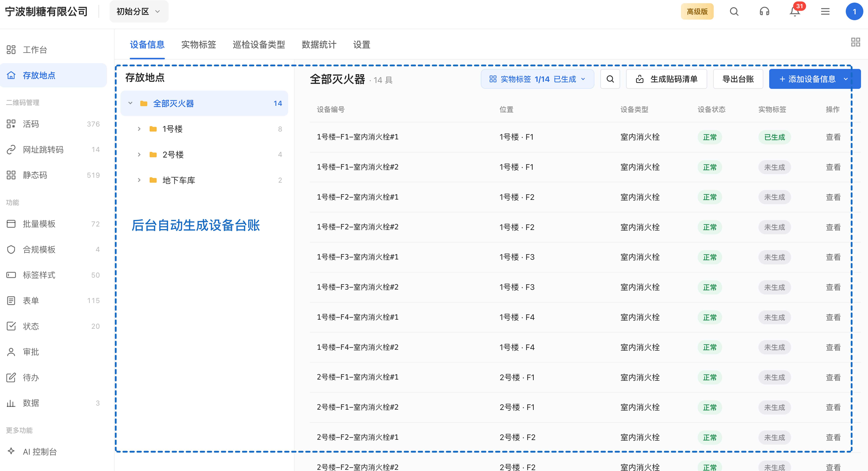Click 查看 for 1号楼-F1-室内消火栓#1
This screenshot has width=868, height=471.
[833, 137]
